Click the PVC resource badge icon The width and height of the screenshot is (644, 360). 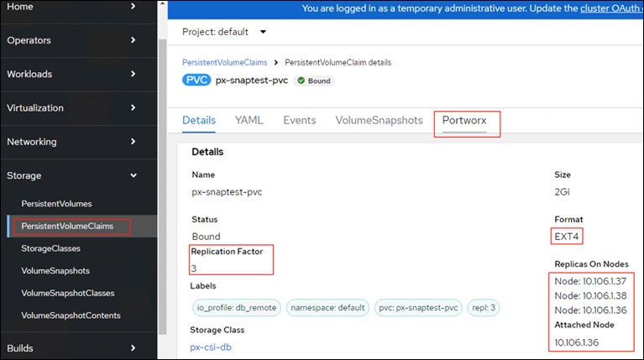196,80
